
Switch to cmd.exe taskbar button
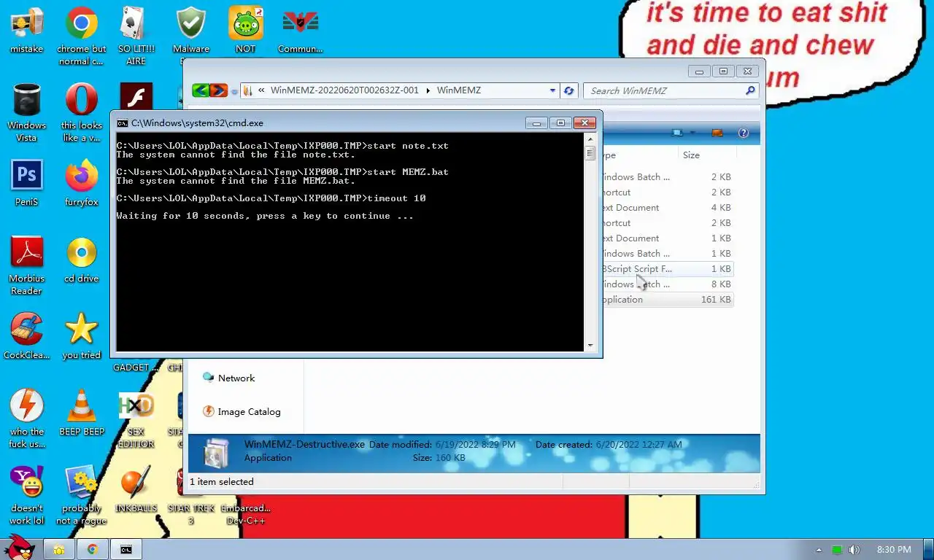(126, 550)
